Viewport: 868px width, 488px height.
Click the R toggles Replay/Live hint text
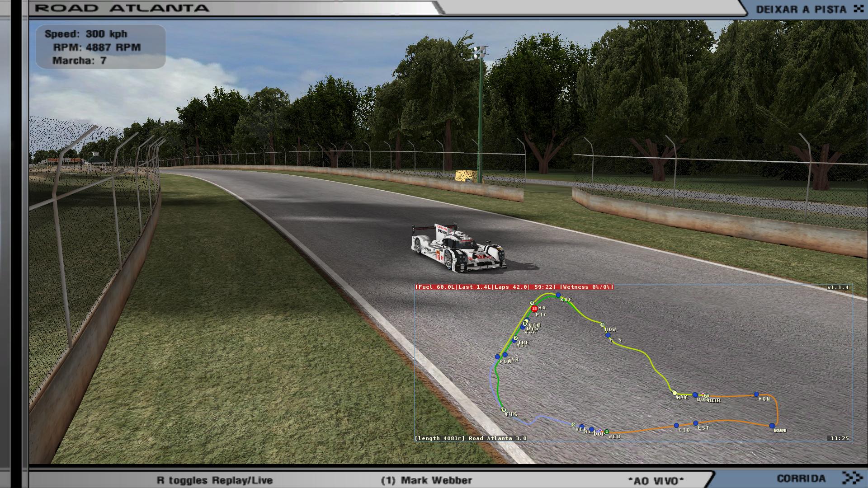coord(214,480)
